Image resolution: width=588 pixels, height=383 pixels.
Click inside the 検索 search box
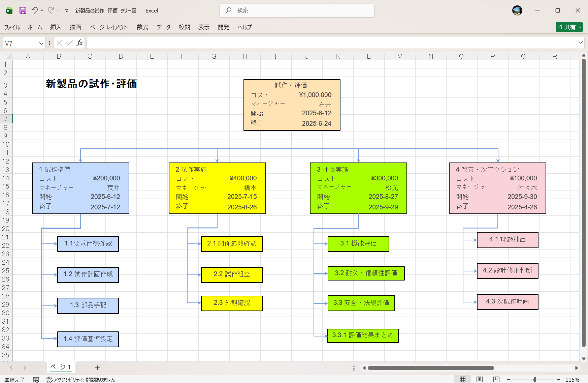pyautogui.click(x=297, y=10)
